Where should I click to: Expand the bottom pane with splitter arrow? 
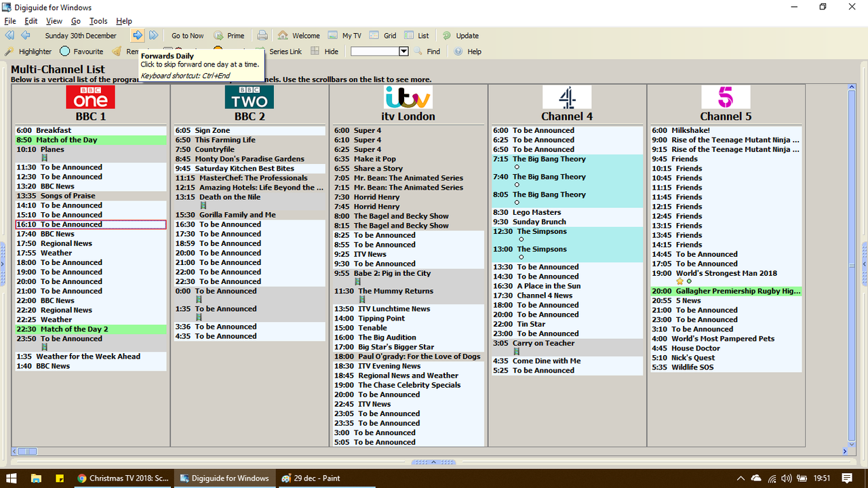click(x=434, y=462)
